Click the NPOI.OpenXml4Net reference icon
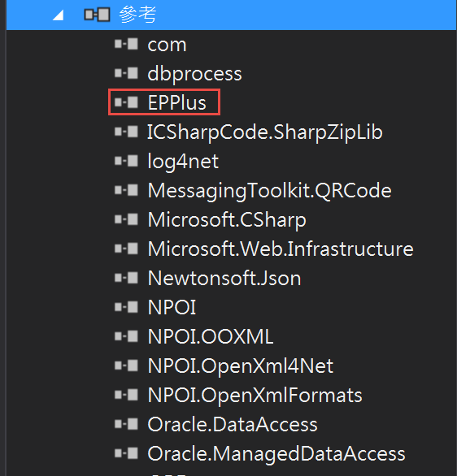The image size is (457, 476). pyautogui.click(x=126, y=366)
